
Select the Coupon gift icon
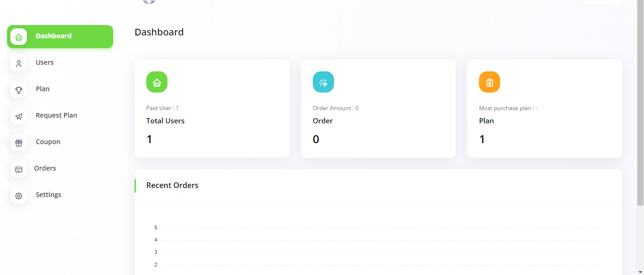[x=18, y=142]
